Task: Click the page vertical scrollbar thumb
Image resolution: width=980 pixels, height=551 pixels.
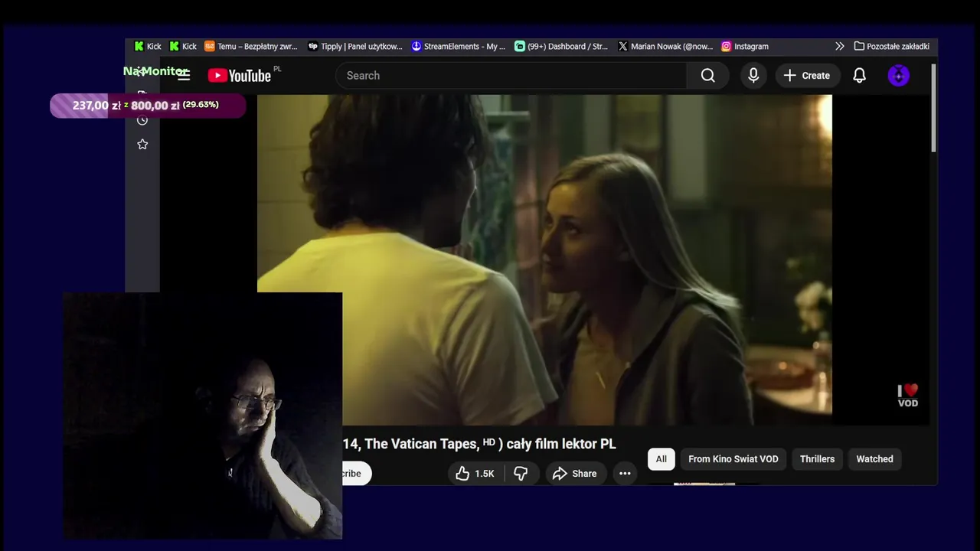Action: coord(933,109)
